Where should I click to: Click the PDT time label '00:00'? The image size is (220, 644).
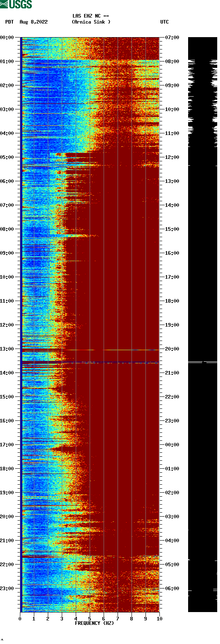pos(7,38)
